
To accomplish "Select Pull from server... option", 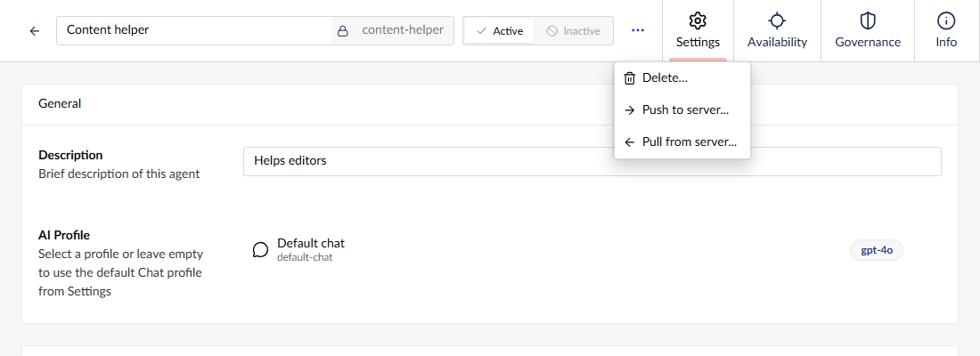I will [682, 142].
